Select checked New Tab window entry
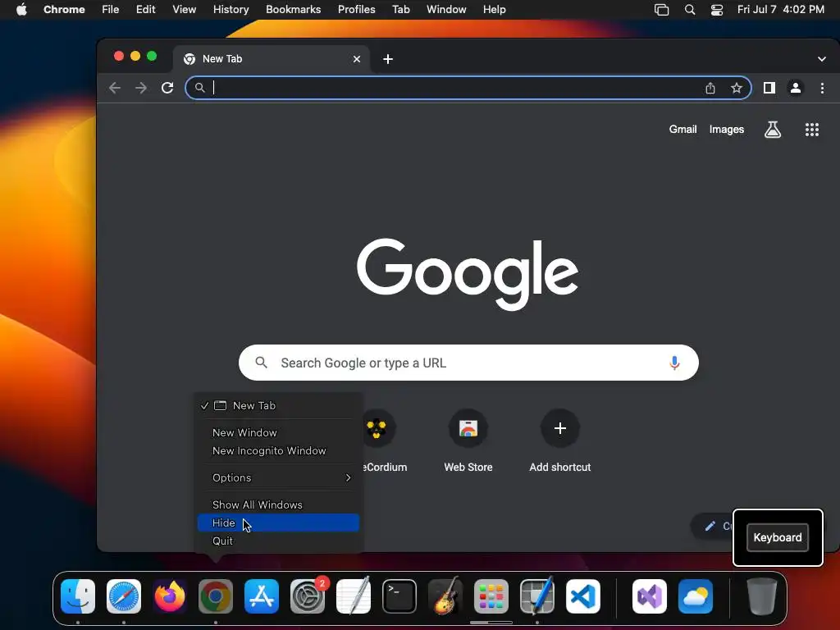840x630 pixels. tap(278, 405)
